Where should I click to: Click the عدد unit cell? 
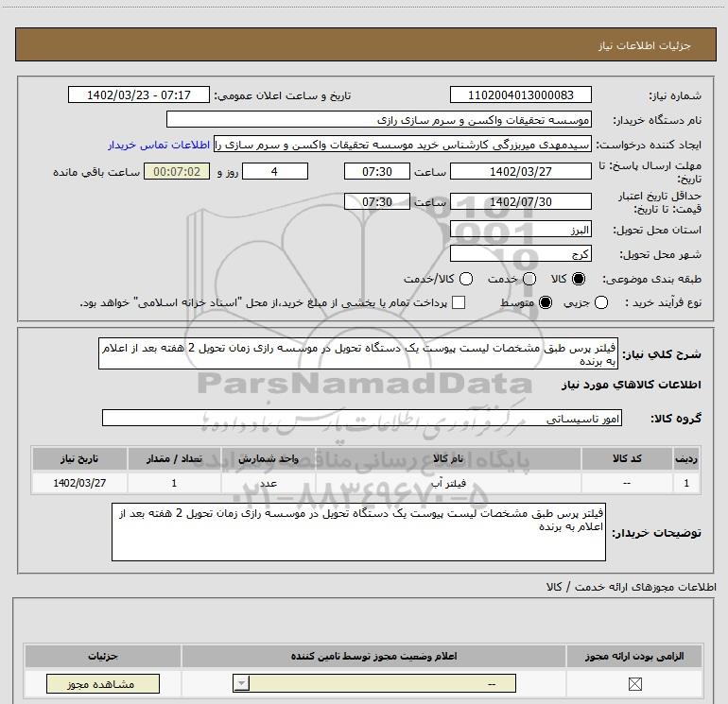point(269,483)
